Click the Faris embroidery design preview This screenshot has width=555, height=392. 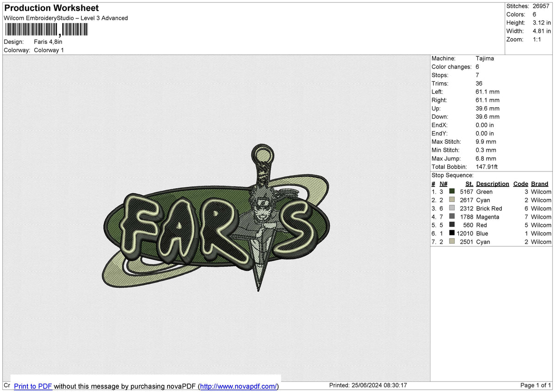[x=217, y=218]
